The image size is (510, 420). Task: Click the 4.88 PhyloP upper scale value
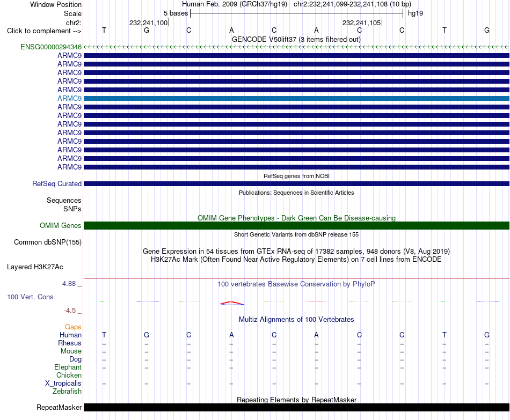(x=69, y=284)
